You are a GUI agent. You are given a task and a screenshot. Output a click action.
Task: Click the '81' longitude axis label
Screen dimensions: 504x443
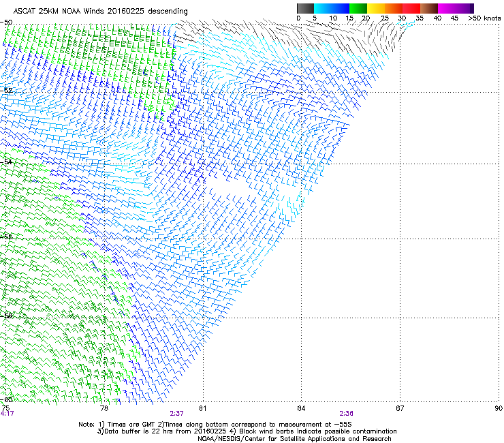(202, 408)
